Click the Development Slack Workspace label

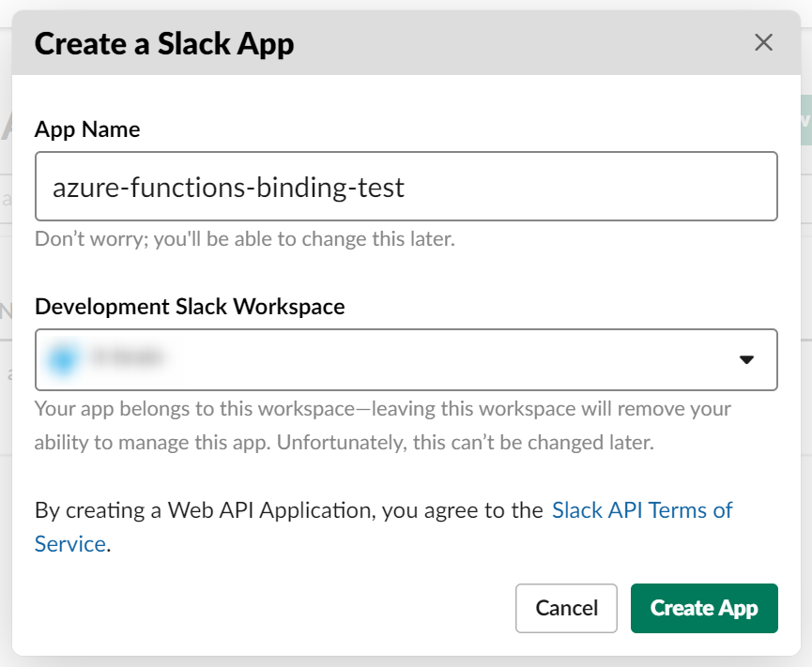(190, 306)
